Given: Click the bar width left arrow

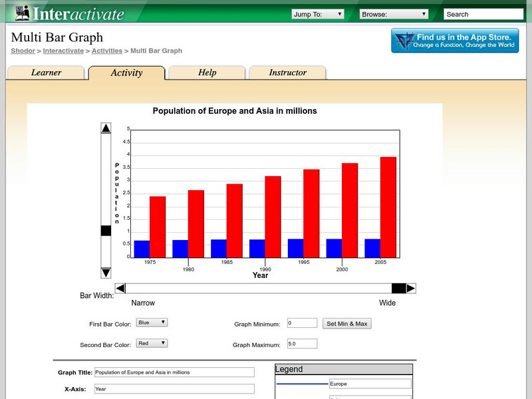Looking at the screenshot, I should 120,288.
